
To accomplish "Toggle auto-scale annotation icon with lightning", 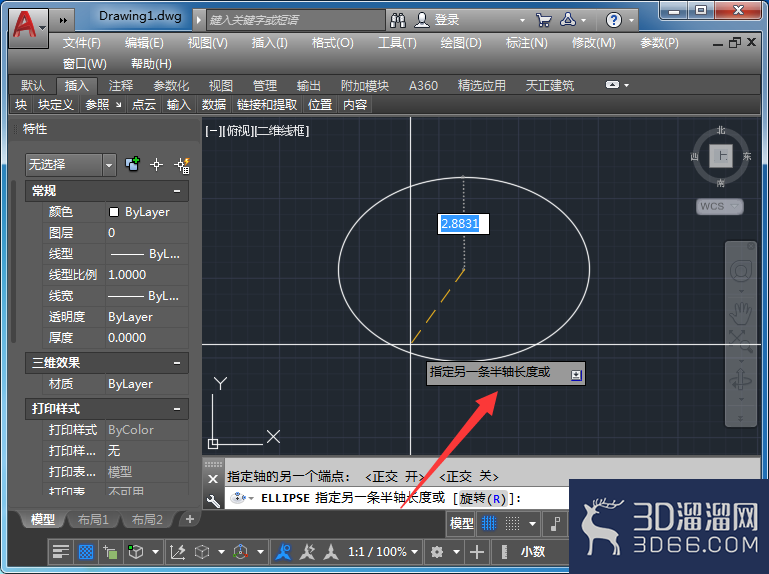I will (307, 552).
